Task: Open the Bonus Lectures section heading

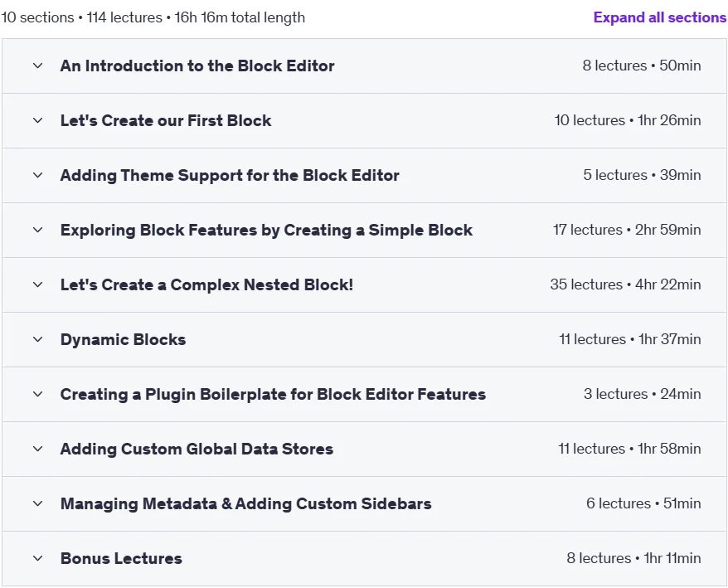Action: [121, 559]
